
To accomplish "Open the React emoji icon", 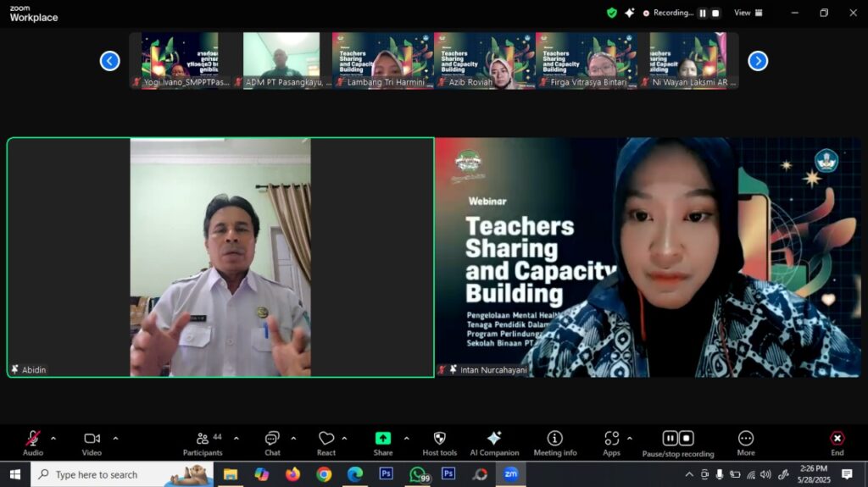I will (x=326, y=439).
